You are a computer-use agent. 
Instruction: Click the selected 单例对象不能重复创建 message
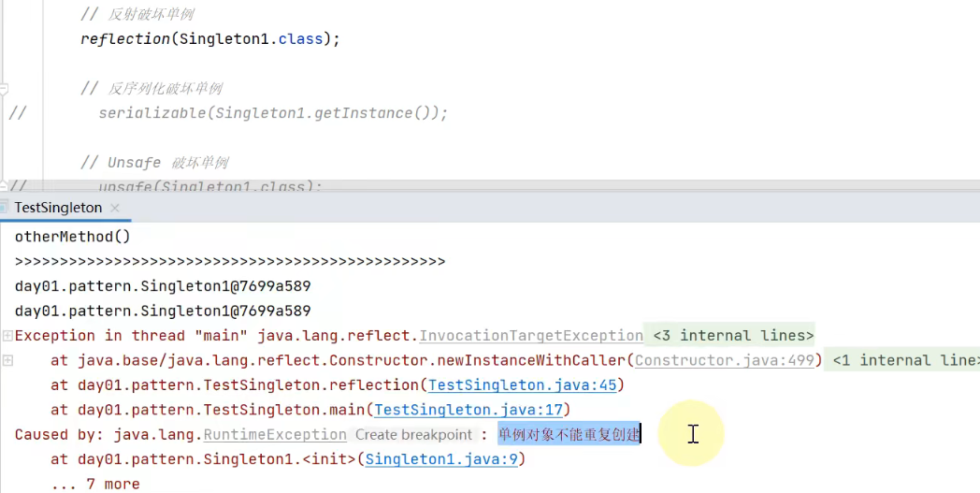click(x=569, y=434)
